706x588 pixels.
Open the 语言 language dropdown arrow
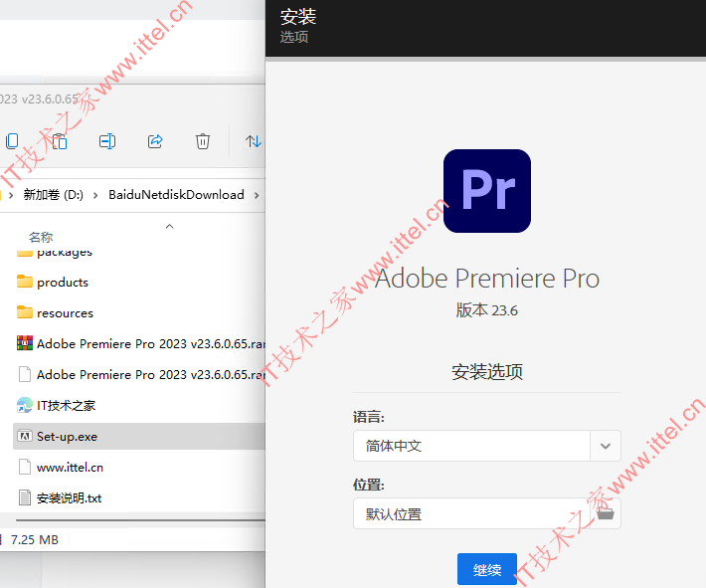pyautogui.click(x=606, y=446)
